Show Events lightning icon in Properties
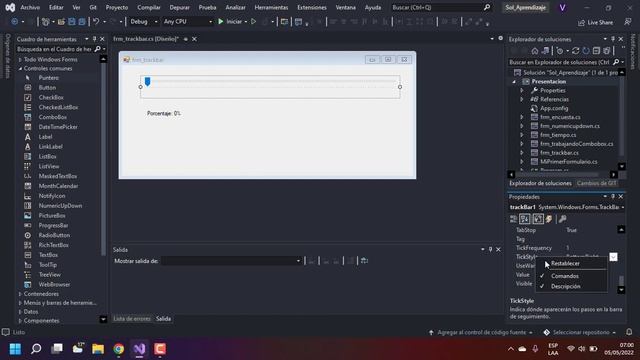This screenshot has width=640, height=360. pyautogui.click(x=549, y=219)
